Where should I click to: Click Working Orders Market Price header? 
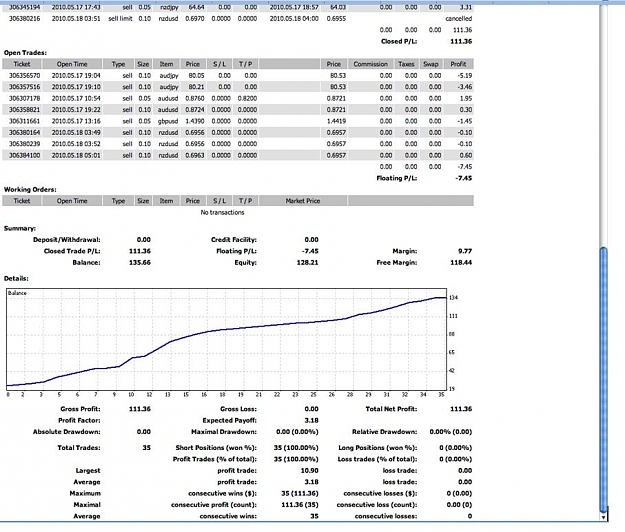pos(303,201)
